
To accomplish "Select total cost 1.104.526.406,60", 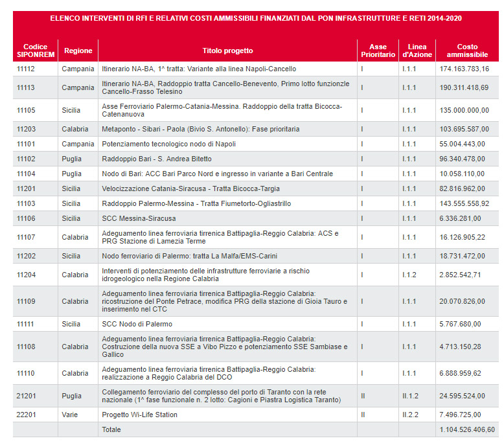I will [x=467, y=429].
